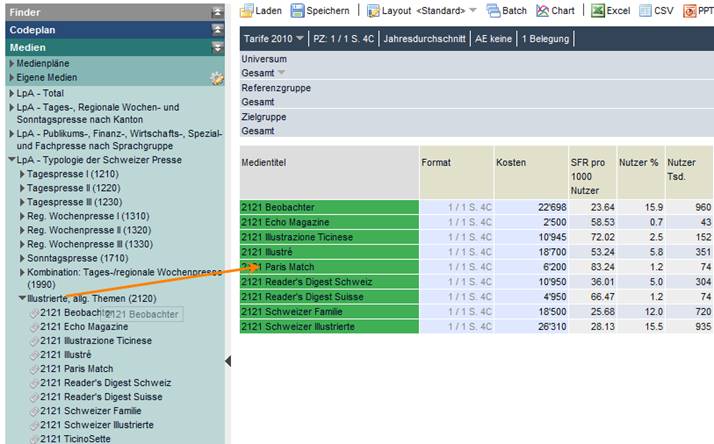The image size is (714, 444).
Task: Click the Laden folder icon
Action: coord(246,10)
